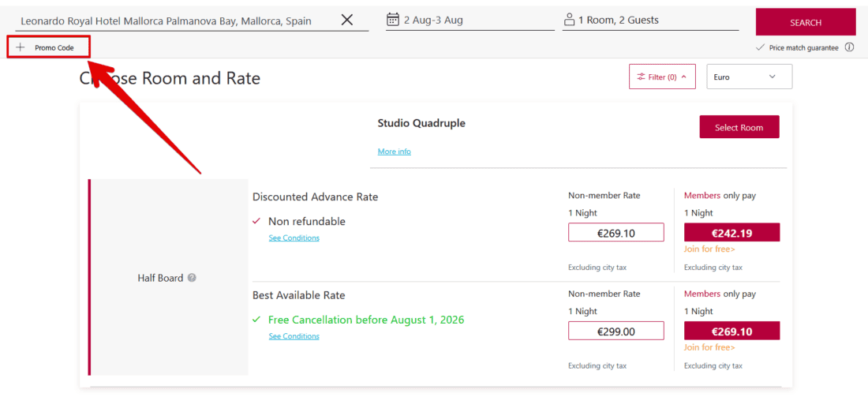
Task: Click Free Cancellation before August 1, 2026
Action: click(366, 320)
